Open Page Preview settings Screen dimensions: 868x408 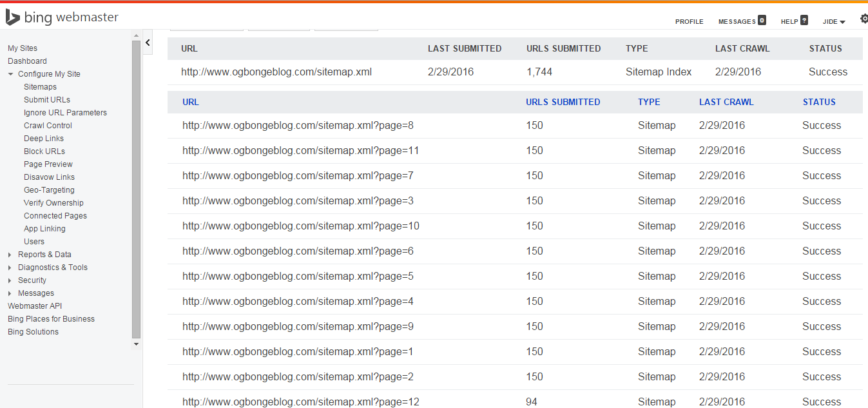[x=48, y=164]
